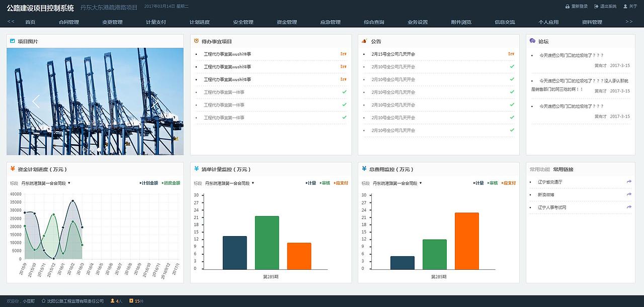This screenshot has width=644, height=307.
Task: Open the 辽宁人事考试网 link
Action: click(552, 207)
